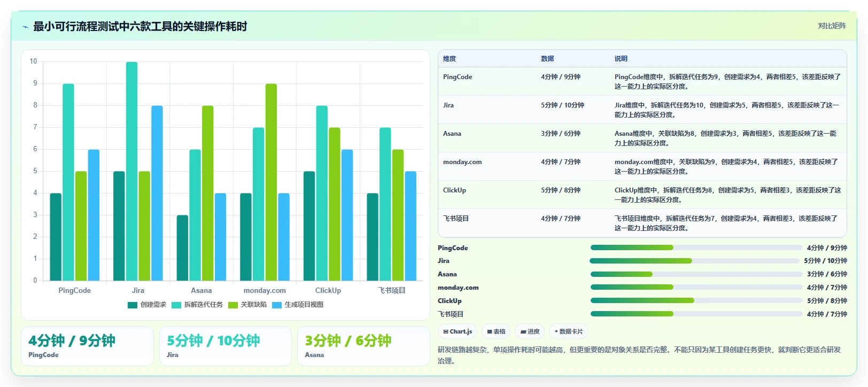This screenshot has width=868, height=387.
Task: Click the description starting ClickUp维度中
Action: pos(727,195)
